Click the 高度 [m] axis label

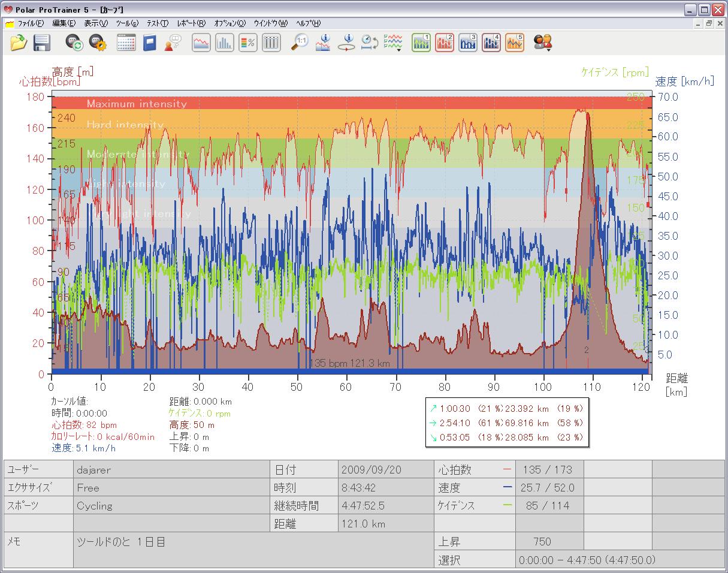[73, 71]
